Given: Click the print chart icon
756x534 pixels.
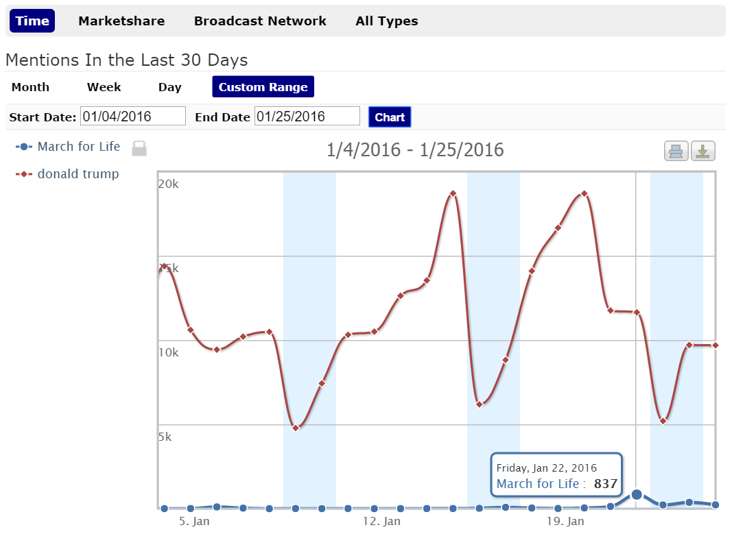Looking at the screenshot, I should [x=676, y=151].
